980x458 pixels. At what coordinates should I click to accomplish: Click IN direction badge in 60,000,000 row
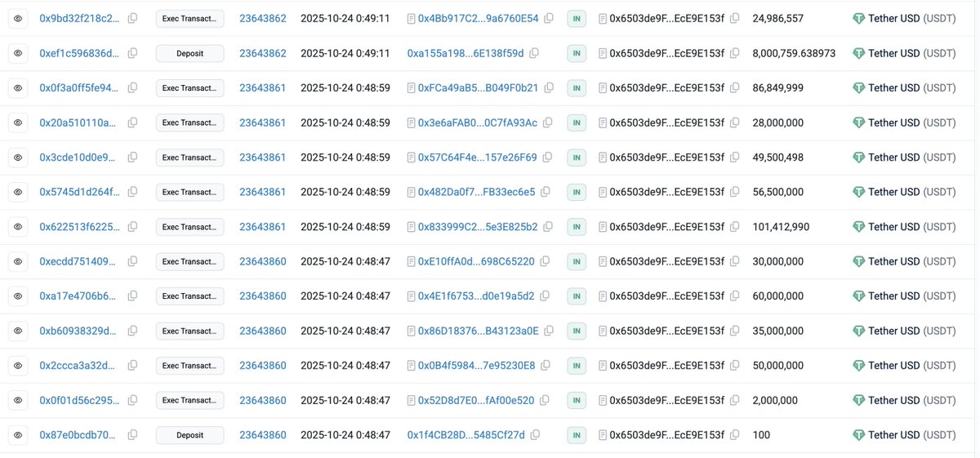[x=577, y=296]
